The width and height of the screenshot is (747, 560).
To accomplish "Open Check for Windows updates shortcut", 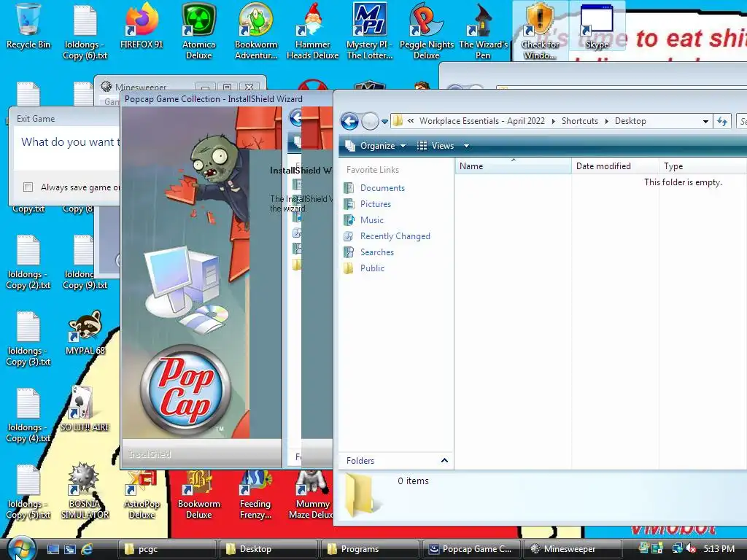I will [x=540, y=31].
